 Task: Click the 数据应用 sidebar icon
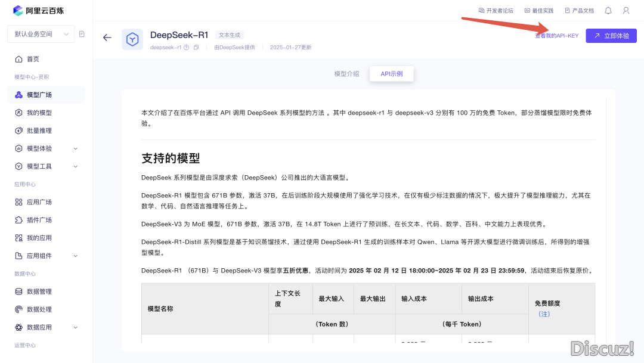pyautogui.click(x=18, y=327)
